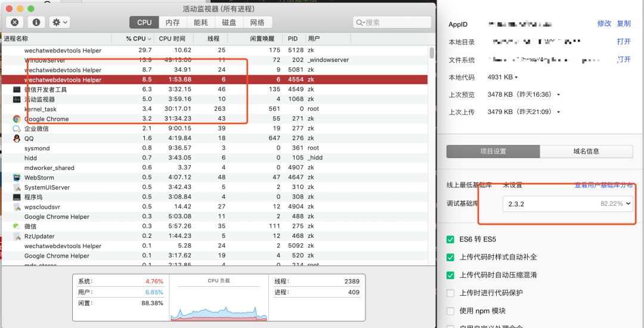Click the 修改 AppID link
The image size is (644, 328).
coord(604,23)
